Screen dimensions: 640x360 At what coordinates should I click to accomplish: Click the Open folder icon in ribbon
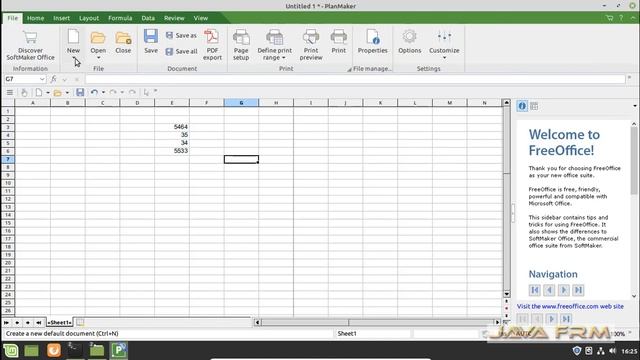click(x=98, y=38)
